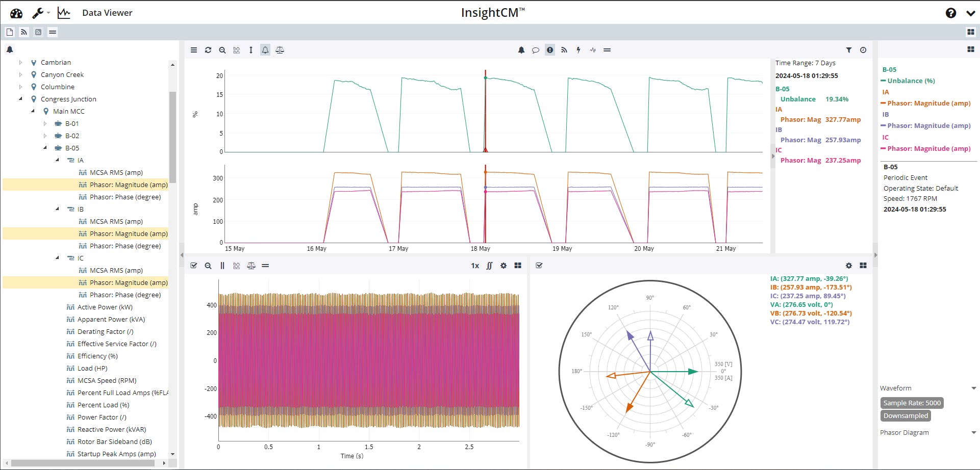Open the dashboard gauge icon in header
The image size is (980, 470).
coord(16,13)
